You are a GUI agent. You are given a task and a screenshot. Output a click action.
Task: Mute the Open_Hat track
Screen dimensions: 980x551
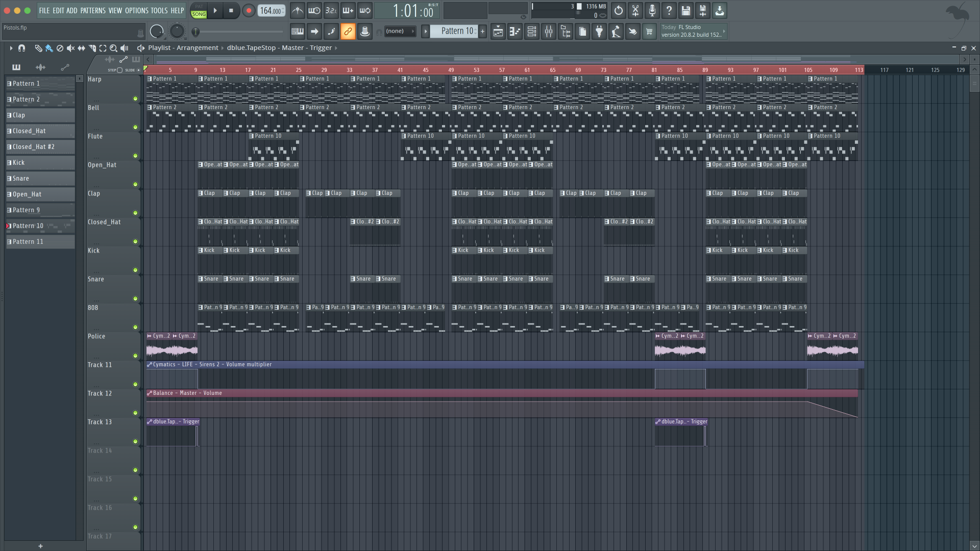[135, 184]
